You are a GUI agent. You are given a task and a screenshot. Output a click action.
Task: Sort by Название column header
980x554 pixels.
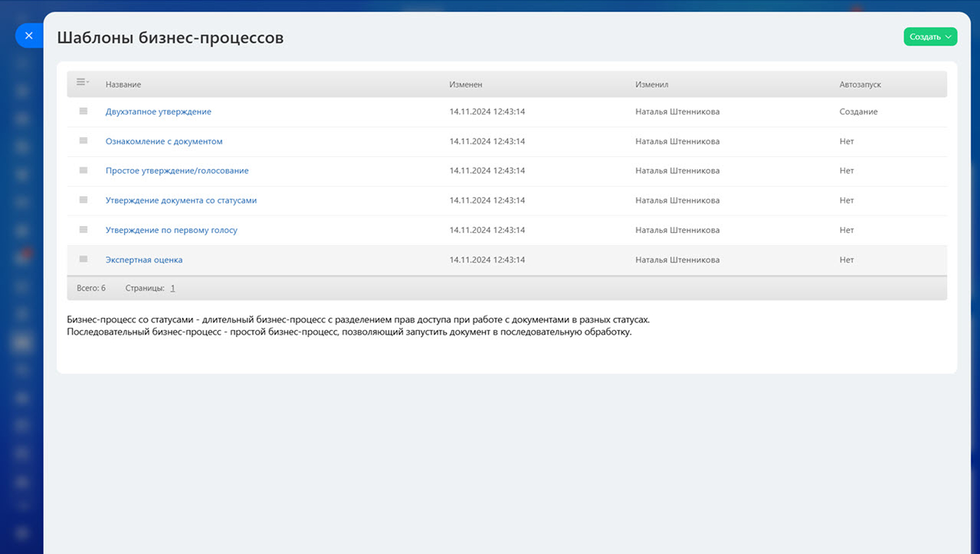point(123,85)
